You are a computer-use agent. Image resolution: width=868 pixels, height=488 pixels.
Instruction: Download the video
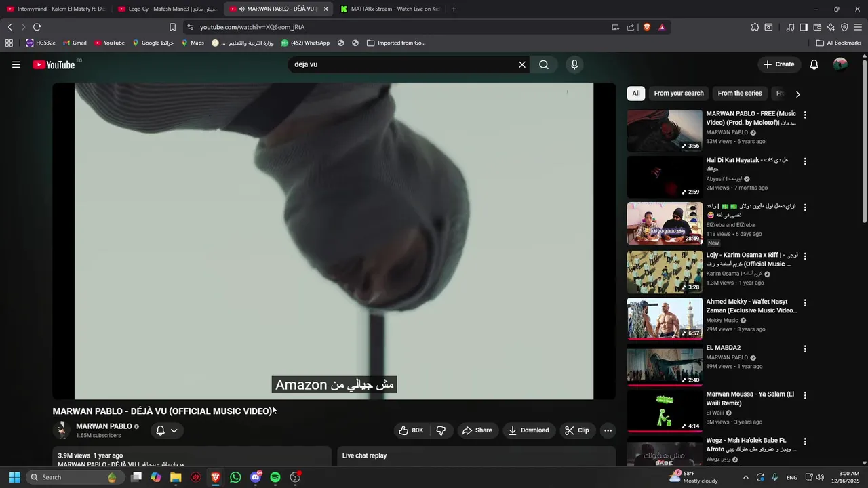pyautogui.click(x=528, y=430)
